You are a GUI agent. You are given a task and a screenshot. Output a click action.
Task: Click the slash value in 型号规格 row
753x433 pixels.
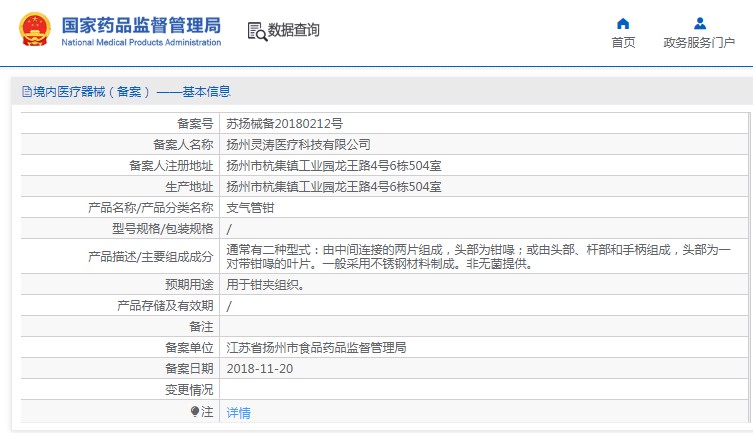click(229, 229)
